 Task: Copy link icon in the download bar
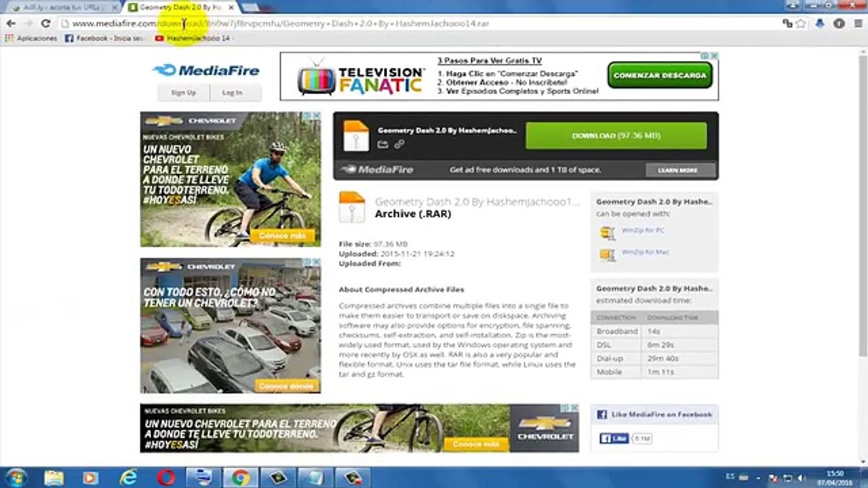(x=399, y=144)
